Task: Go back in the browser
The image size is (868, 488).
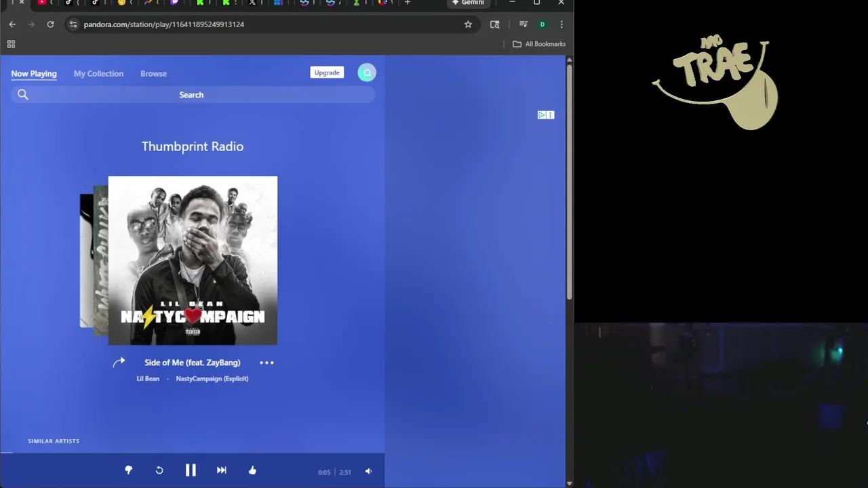Action: (12, 24)
